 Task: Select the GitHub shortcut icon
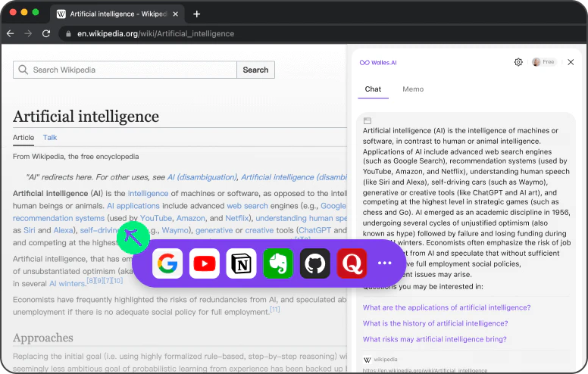tap(315, 263)
